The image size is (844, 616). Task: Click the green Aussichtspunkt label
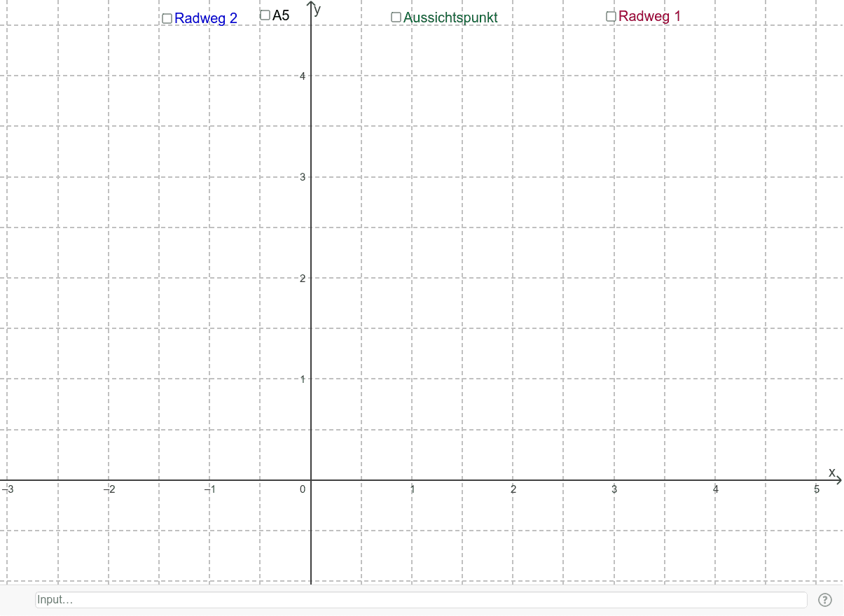[450, 17]
